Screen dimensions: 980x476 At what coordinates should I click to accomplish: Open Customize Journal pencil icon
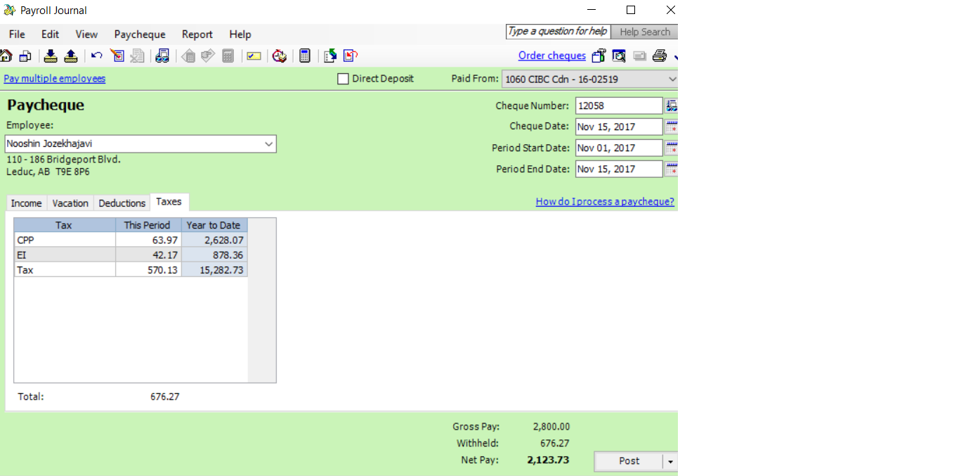117,56
